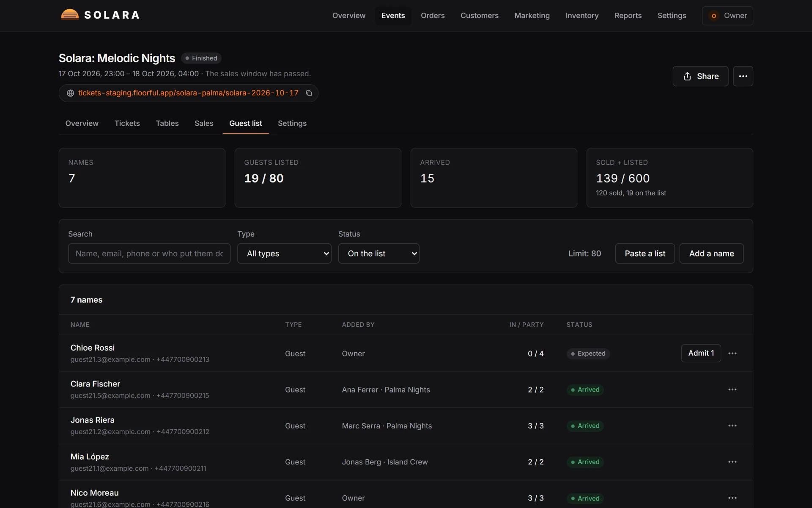Open the tickets-staging event link
This screenshot has width=812, height=508.
[x=188, y=93]
